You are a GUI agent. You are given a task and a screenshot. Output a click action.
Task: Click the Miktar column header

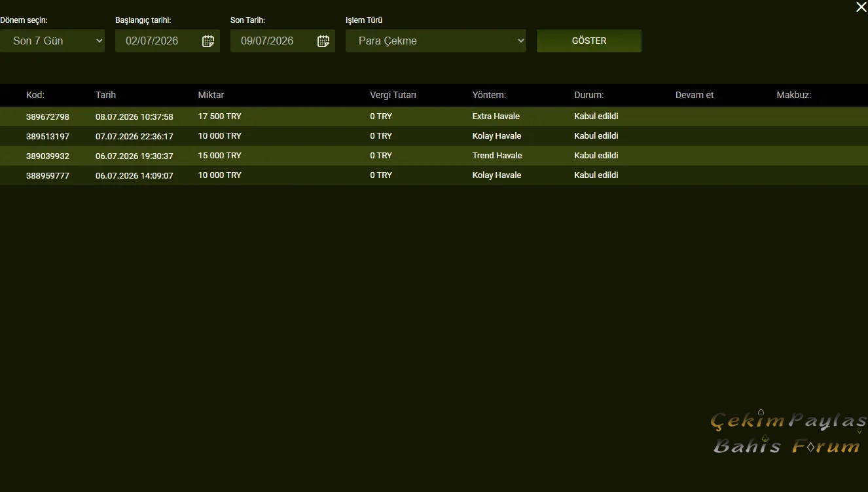211,95
